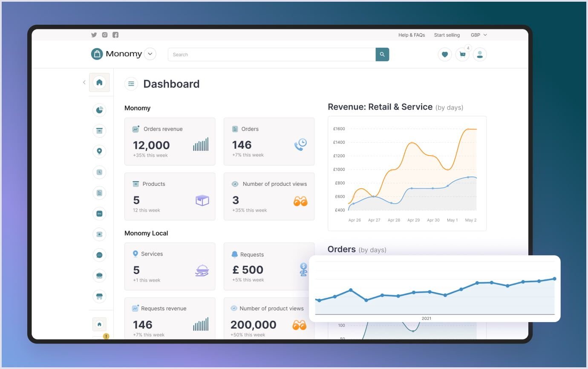Open the Products card
The image size is (588, 369).
point(170,196)
